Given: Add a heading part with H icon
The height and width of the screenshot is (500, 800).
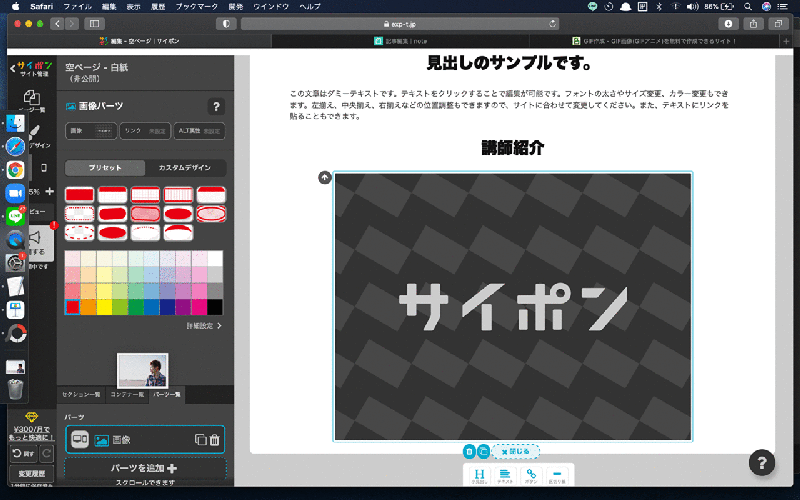Looking at the screenshot, I should [480, 476].
